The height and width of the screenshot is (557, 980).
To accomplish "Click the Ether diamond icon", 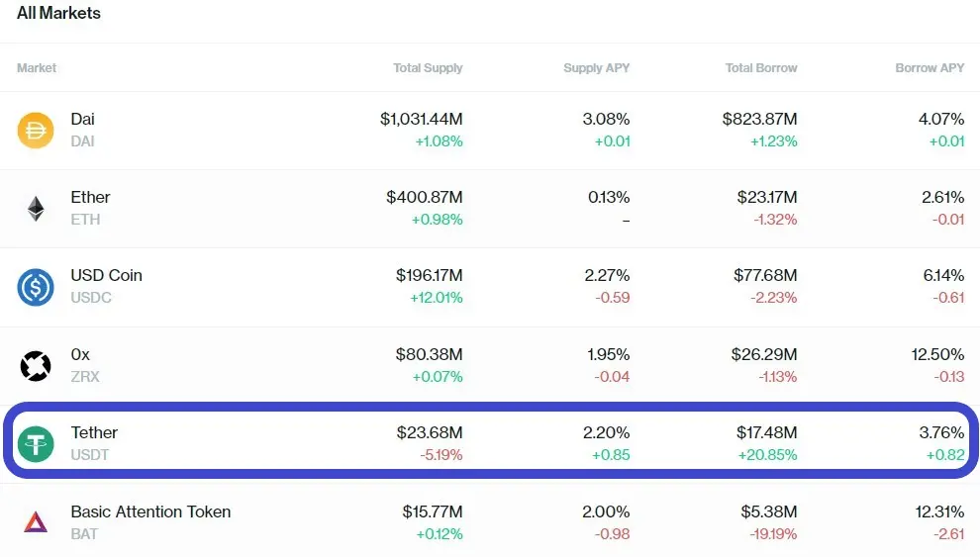I will pyautogui.click(x=36, y=209).
